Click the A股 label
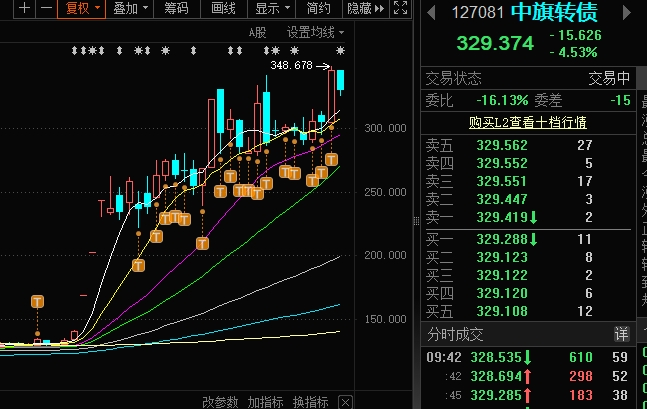The width and height of the screenshot is (647, 409). point(257,33)
